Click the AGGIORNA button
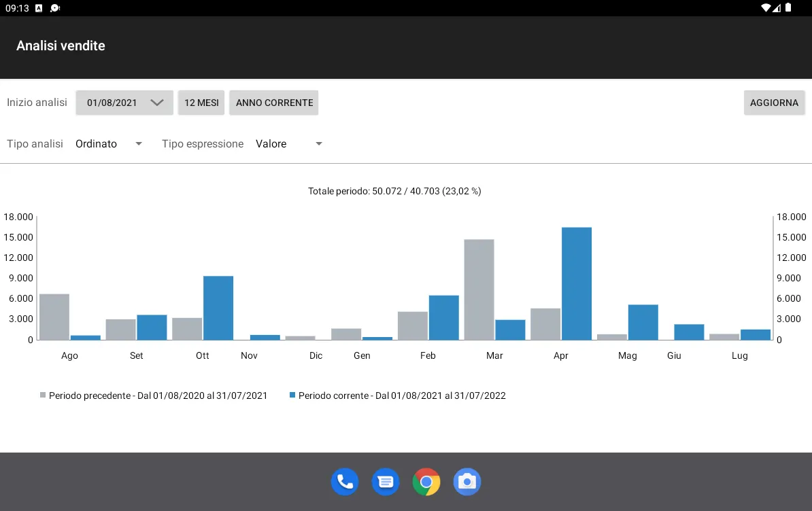812x511 pixels. coord(774,103)
